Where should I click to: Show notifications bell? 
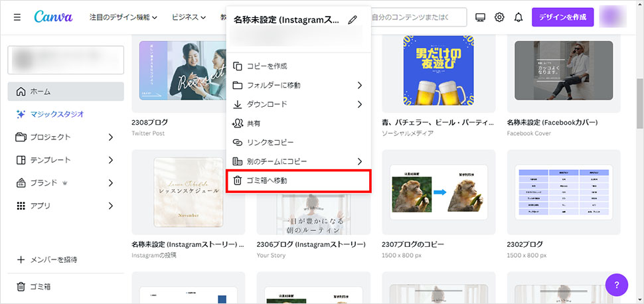click(519, 17)
